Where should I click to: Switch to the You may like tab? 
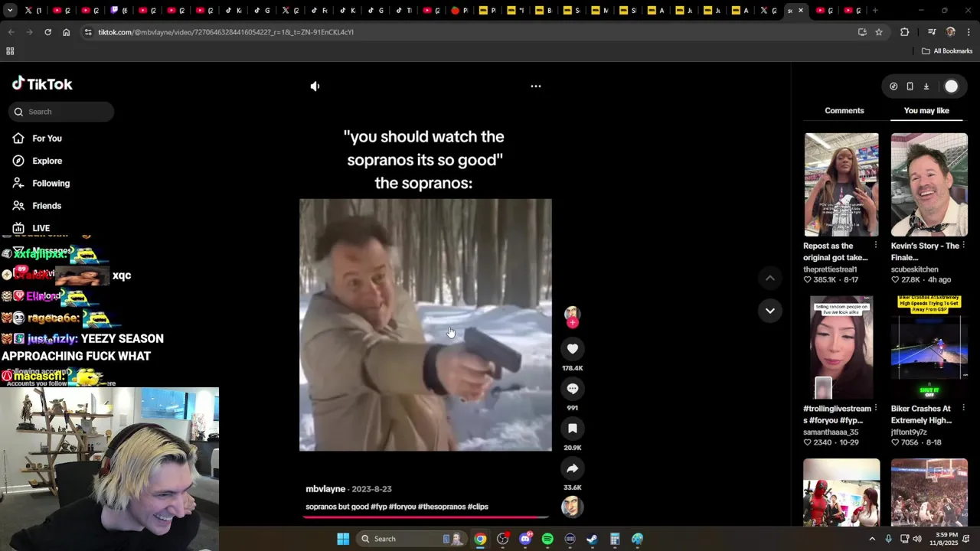point(926,111)
